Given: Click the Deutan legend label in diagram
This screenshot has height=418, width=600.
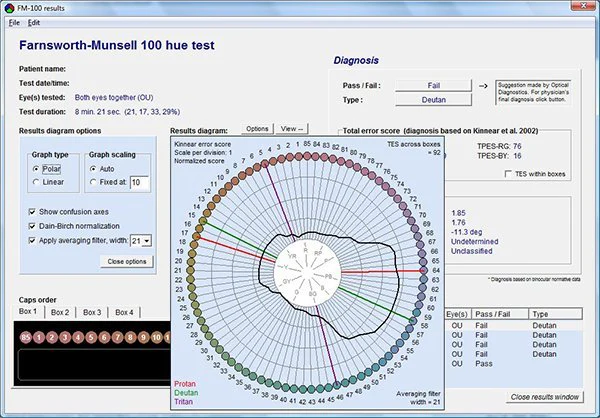Looking at the screenshot, I should (x=186, y=393).
